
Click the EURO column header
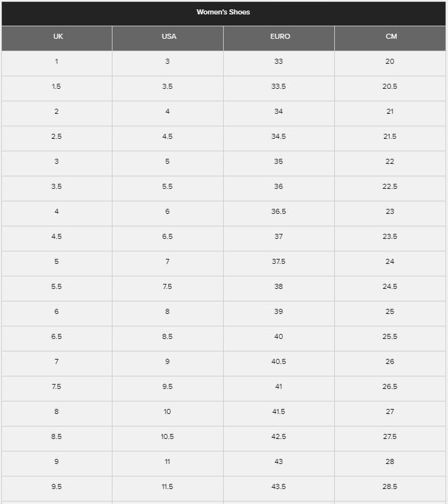[279, 36]
